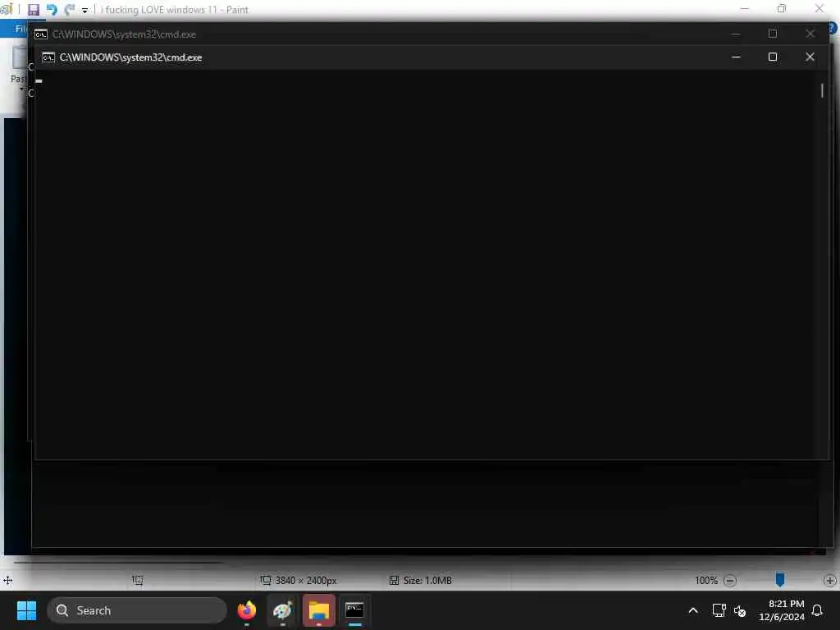
Task: Maximize the background cmd.exe window
Action: [x=773, y=34]
